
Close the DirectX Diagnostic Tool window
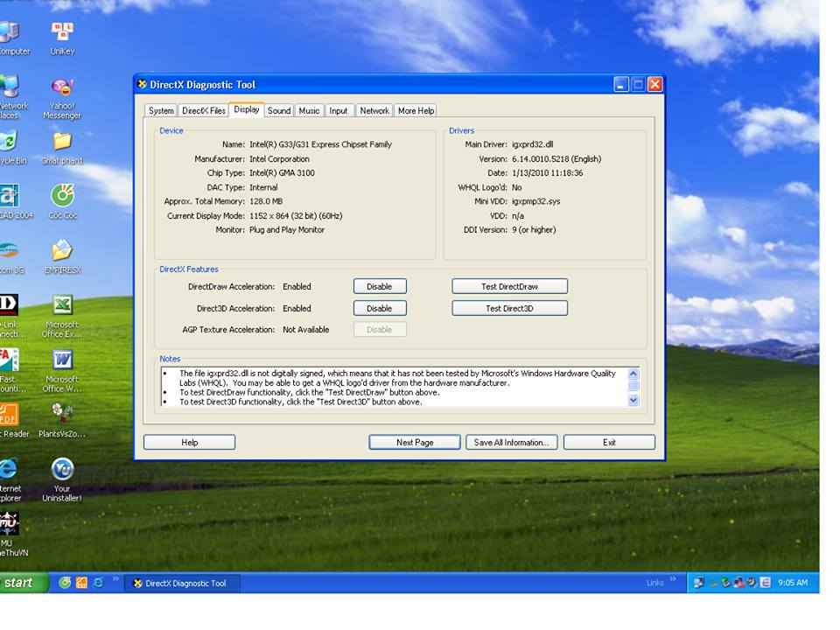click(655, 84)
